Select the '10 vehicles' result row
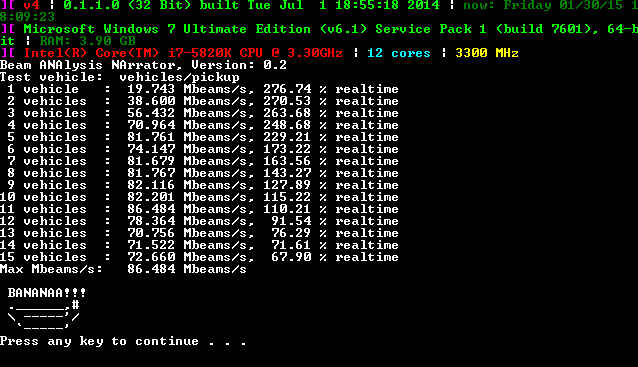The image size is (638, 367). tap(199, 197)
